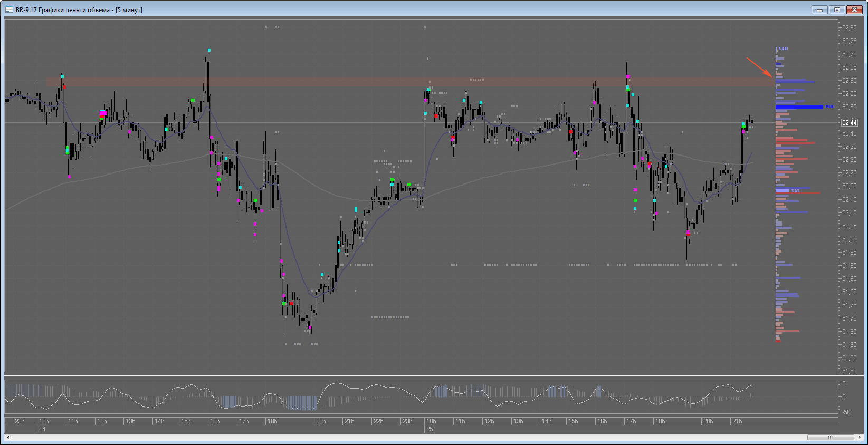Image resolution: width=868 pixels, height=445 pixels.
Task: Click the left arrow of horizontal scrollbar
Action: coord(8,437)
